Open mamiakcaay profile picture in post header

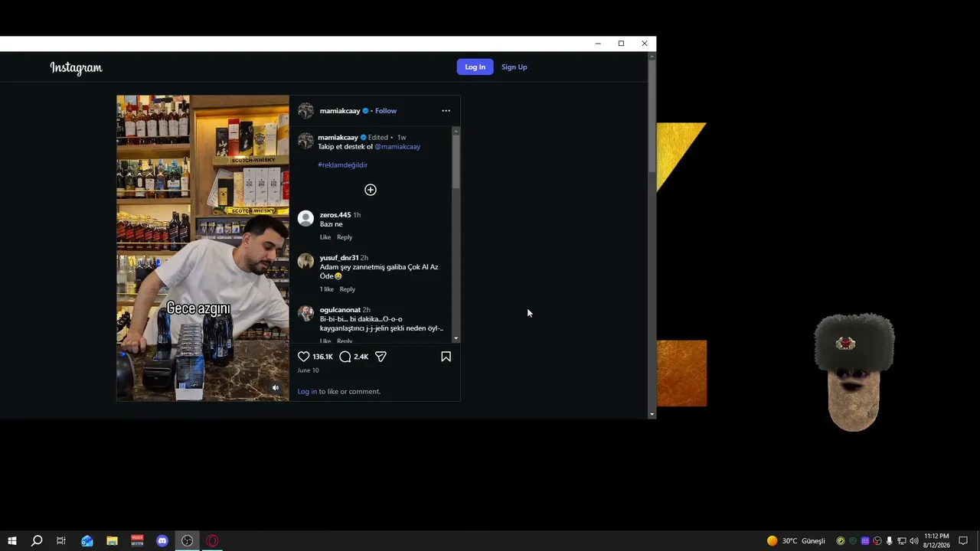click(x=305, y=111)
